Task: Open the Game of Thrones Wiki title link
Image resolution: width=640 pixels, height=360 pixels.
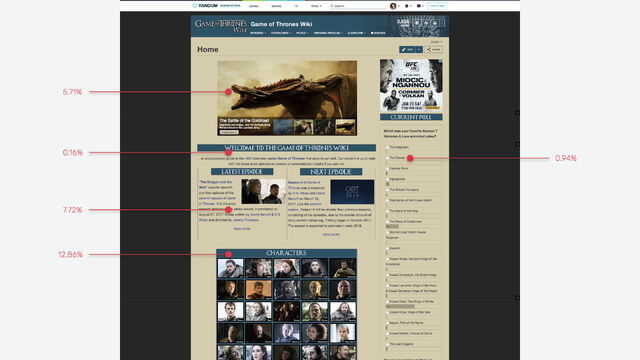Action: [x=281, y=24]
